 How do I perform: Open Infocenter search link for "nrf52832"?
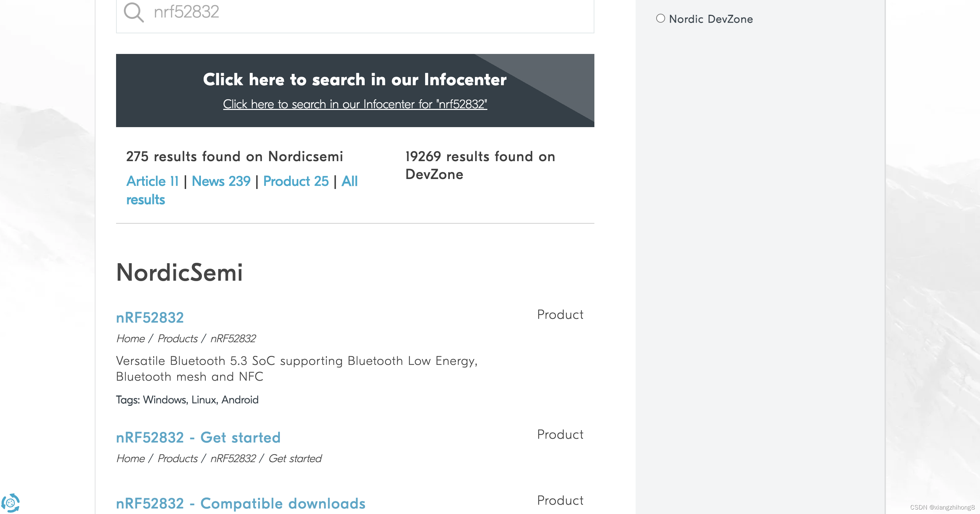point(355,104)
